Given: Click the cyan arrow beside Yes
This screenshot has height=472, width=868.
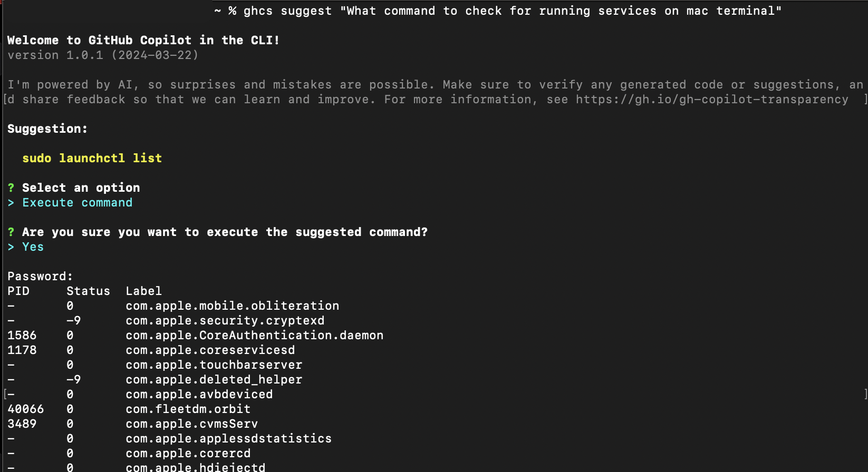Looking at the screenshot, I should [x=11, y=247].
